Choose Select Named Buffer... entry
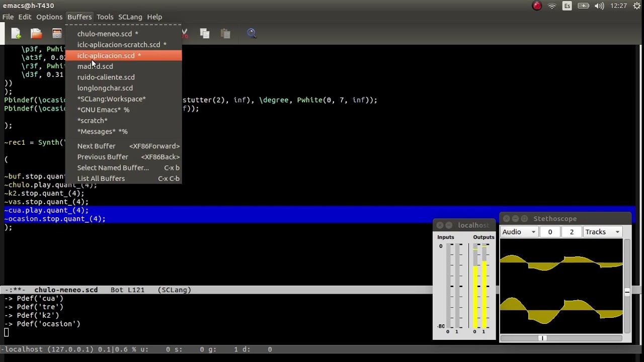 click(x=123, y=168)
